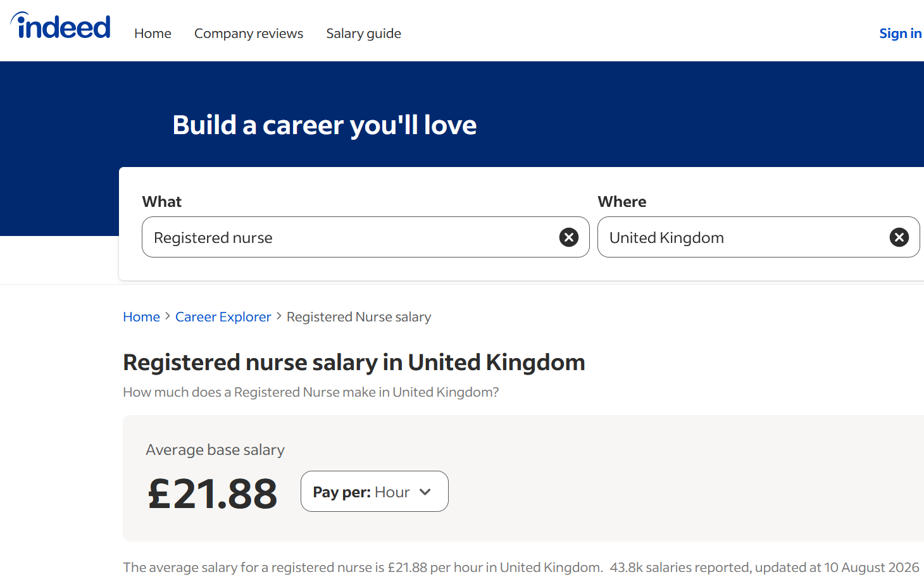Viewport: 924px width, 577px height.
Task: Go to Company reviews
Action: 249,34
